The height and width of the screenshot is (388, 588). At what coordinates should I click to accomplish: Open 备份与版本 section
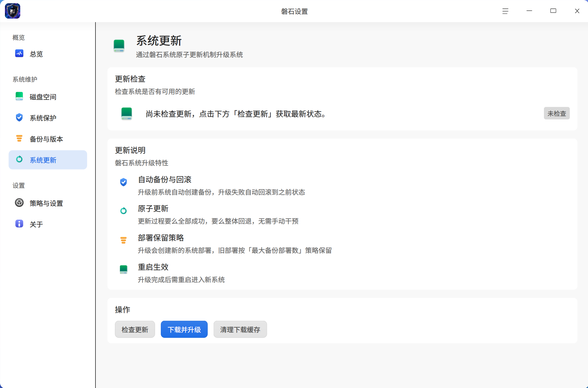pyautogui.click(x=48, y=139)
